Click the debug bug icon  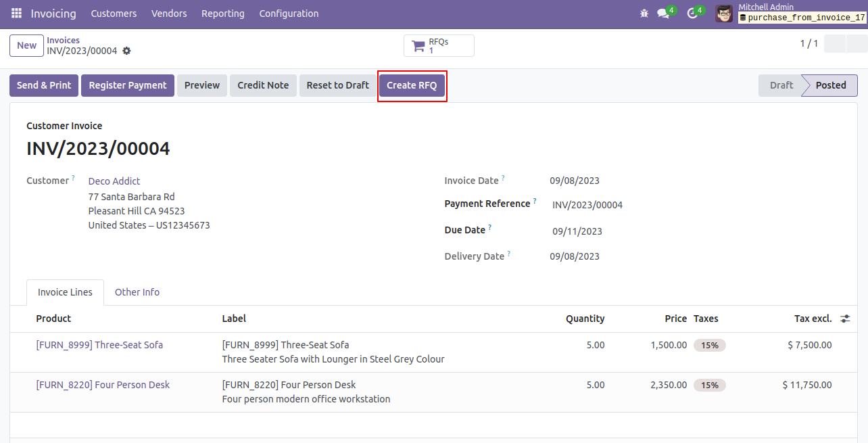pyautogui.click(x=644, y=14)
